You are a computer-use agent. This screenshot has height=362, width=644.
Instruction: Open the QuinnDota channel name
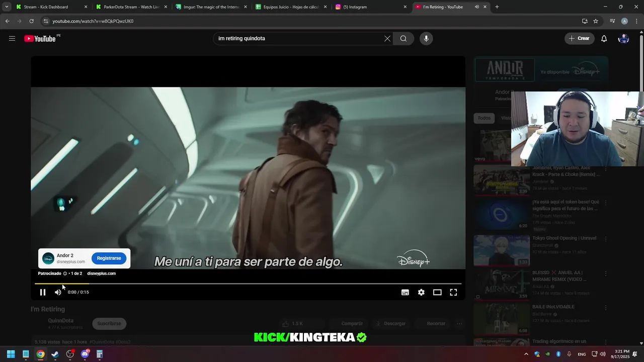(61, 321)
